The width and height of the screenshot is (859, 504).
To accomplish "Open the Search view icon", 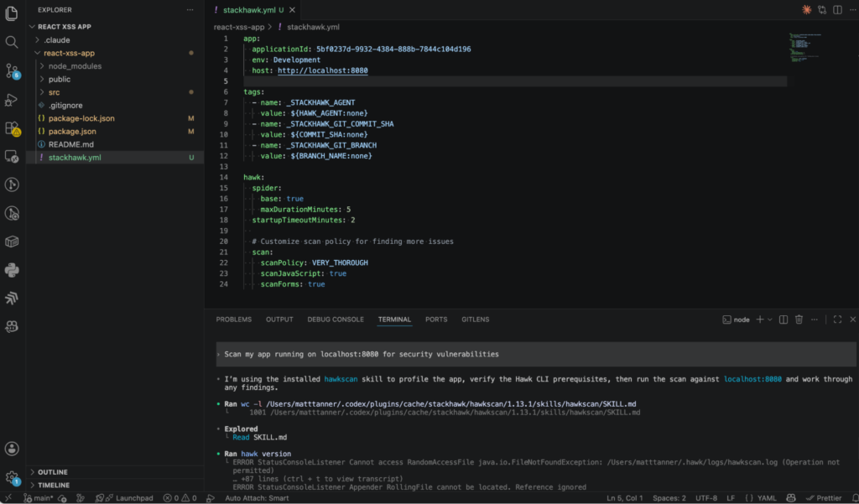I will coord(12,42).
